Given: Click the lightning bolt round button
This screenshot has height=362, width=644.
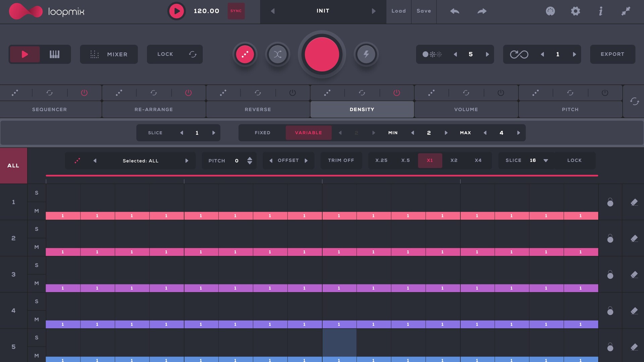Looking at the screenshot, I should click(366, 54).
